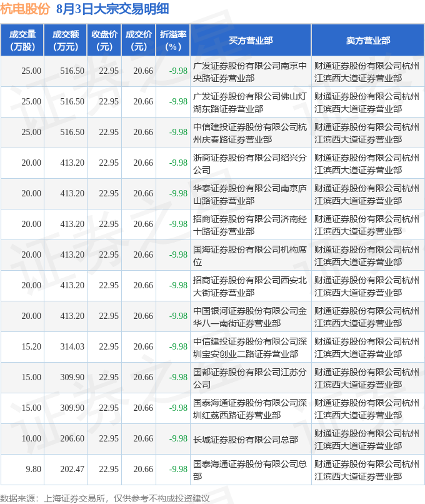Select the 买方营业部 column header
Screen dimensions: 425x504
[x=251, y=41]
